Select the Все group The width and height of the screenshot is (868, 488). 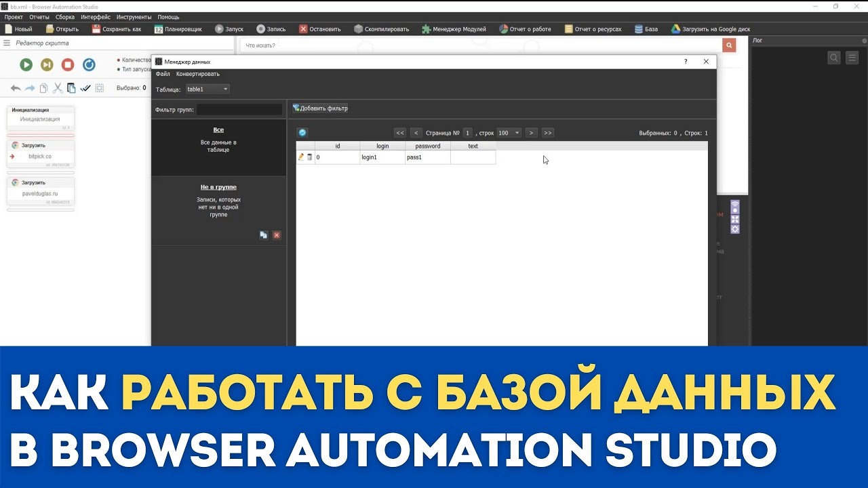218,148
